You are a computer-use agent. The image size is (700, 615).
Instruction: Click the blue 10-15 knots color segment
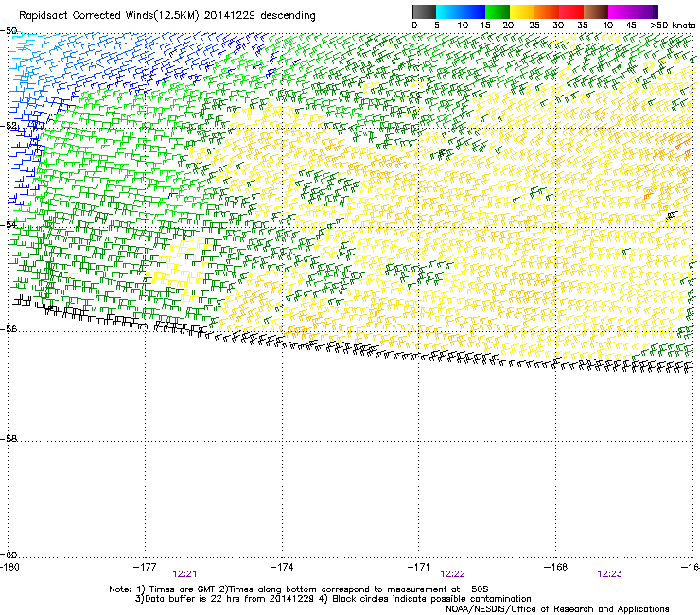point(473,11)
